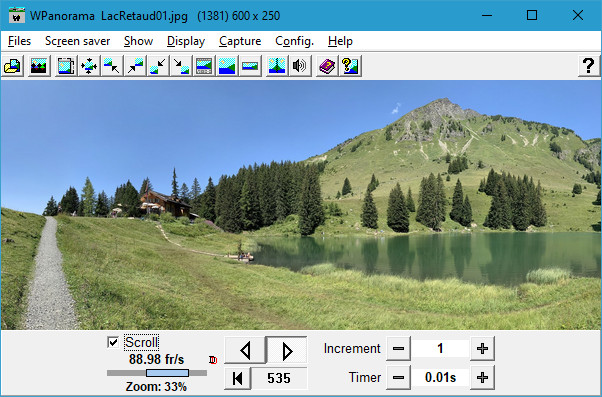This screenshot has width=602, height=397.
Task: Click the Timer value field showing 0.01s
Action: pos(440,377)
